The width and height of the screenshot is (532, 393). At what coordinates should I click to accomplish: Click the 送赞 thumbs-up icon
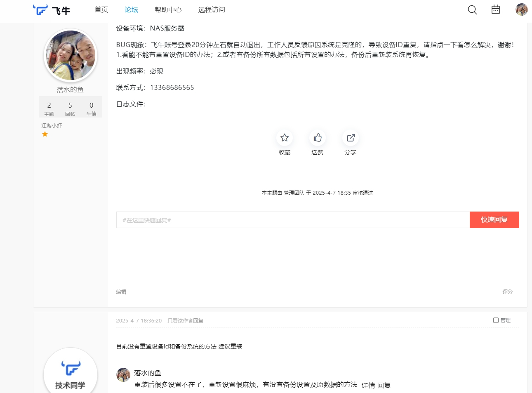click(x=318, y=138)
